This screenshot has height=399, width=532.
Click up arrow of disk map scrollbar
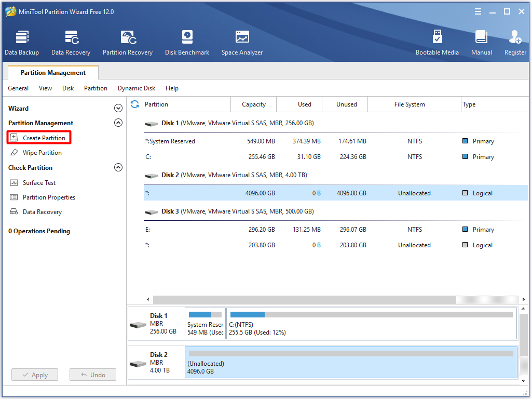tap(524, 309)
